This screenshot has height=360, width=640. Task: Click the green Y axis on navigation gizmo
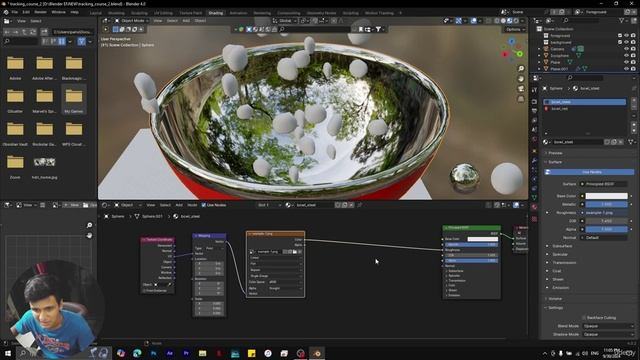pos(520,54)
